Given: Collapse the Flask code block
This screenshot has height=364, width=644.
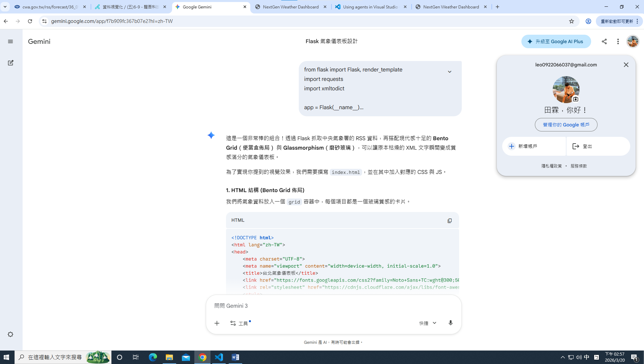Looking at the screenshot, I should click(x=450, y=71).
